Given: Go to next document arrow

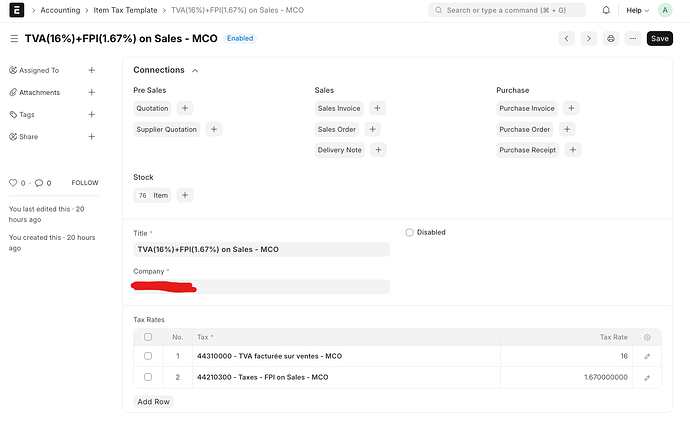Looking at the screenshot, I should 588,39.
